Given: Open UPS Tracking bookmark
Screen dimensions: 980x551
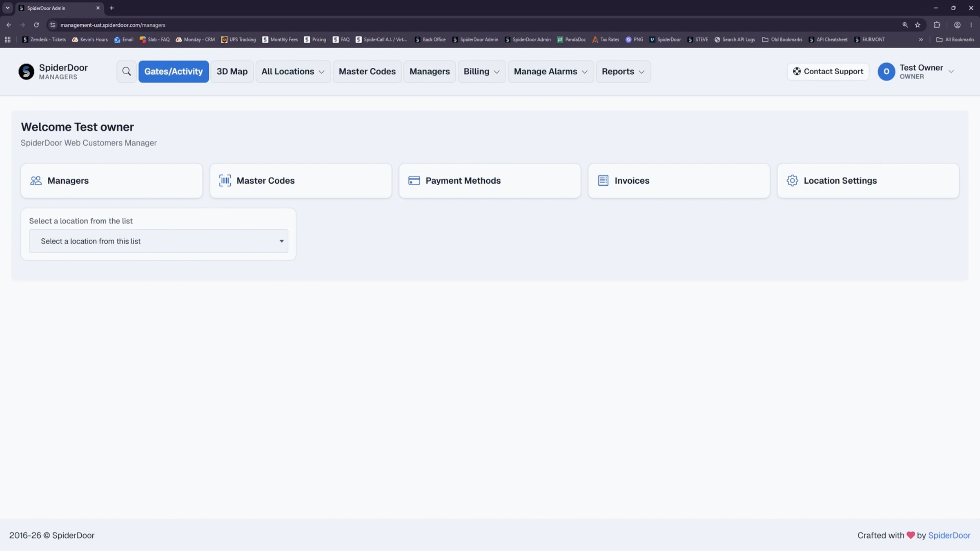Looking at the screenshot, I should click(x=238, y=40).
